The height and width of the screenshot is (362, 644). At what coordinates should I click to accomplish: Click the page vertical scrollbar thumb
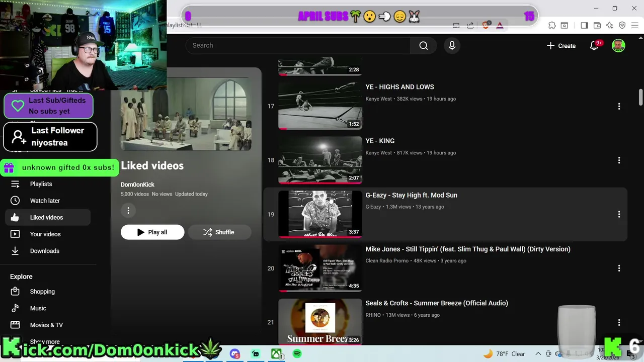640,97
